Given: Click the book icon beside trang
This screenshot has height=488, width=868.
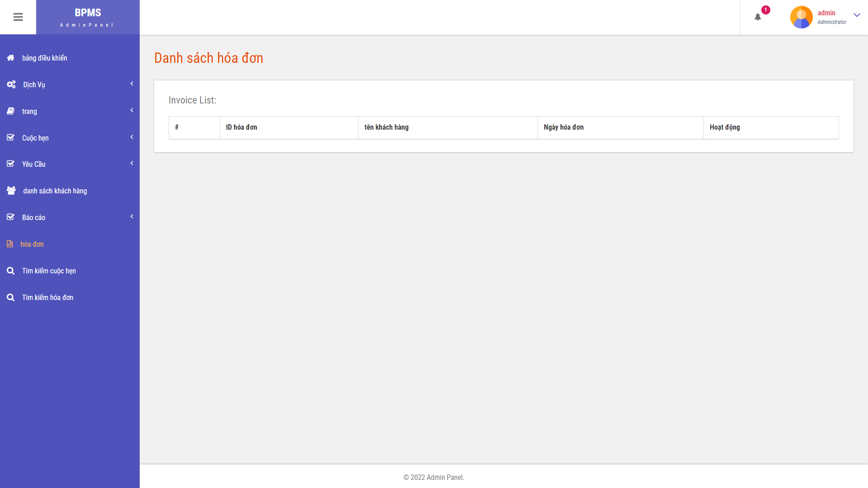Looking at the screenshot, I should (x=11, y=111).
